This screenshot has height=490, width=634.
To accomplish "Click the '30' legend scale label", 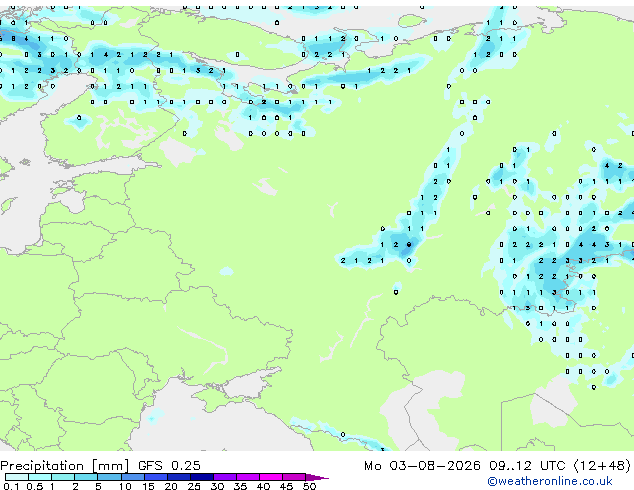I will point(217,486).
